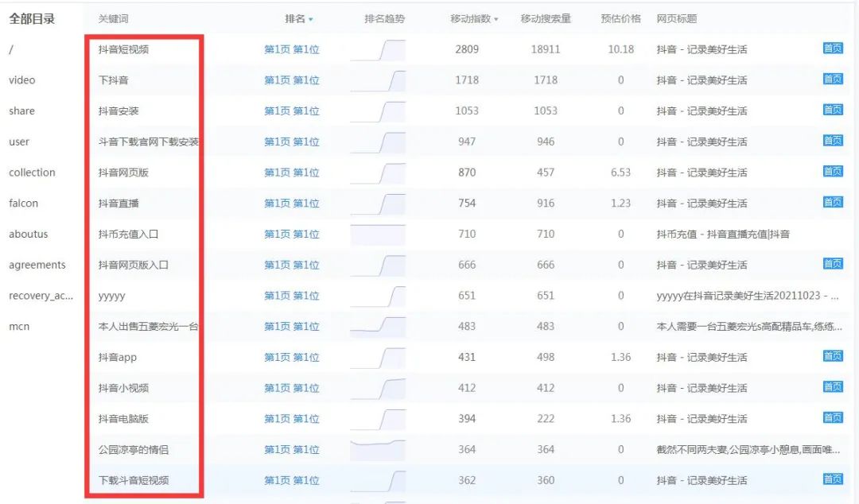Click the 排名趋势 column header
This screenshot has height=504, width=859.
tap(385, 18)
